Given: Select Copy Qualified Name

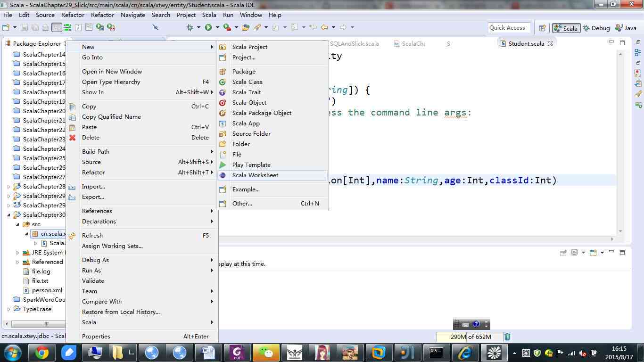Looking at the screenshot, I should coord(141,117).
